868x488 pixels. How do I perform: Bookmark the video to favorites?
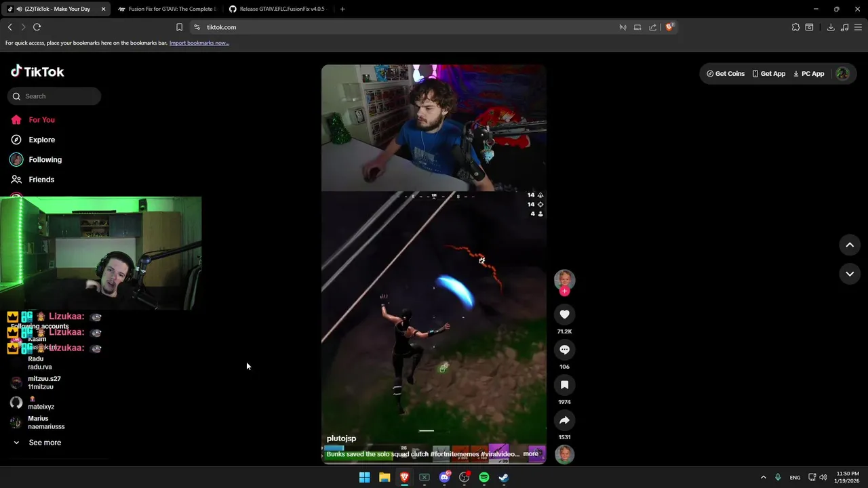[564, 384]
